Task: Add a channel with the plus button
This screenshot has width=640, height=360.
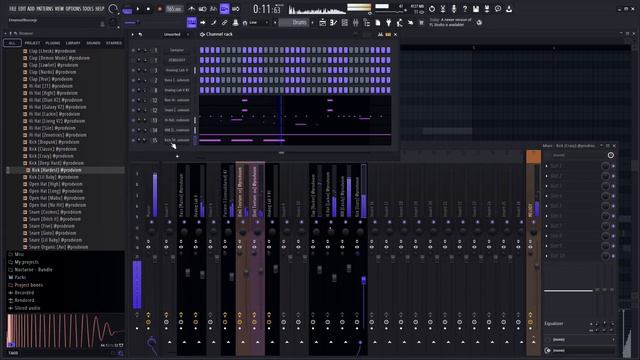Action: pos(177,156)
